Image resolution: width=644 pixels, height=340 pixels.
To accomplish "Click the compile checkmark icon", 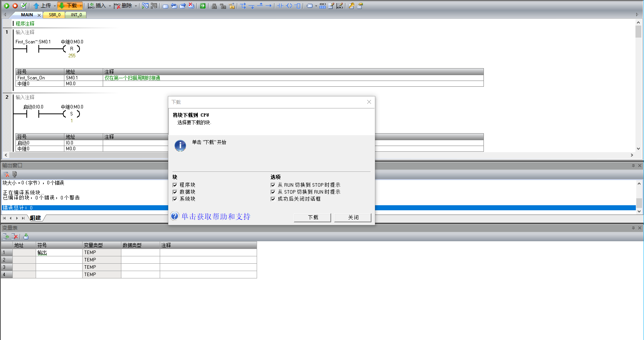I will [x=24, y=6].
